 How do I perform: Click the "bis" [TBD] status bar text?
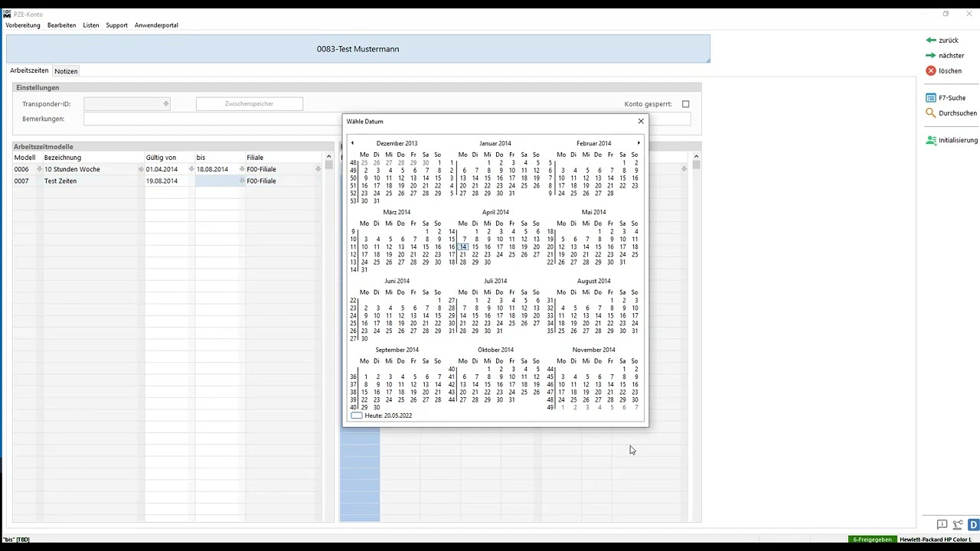(x=16, y=540)
